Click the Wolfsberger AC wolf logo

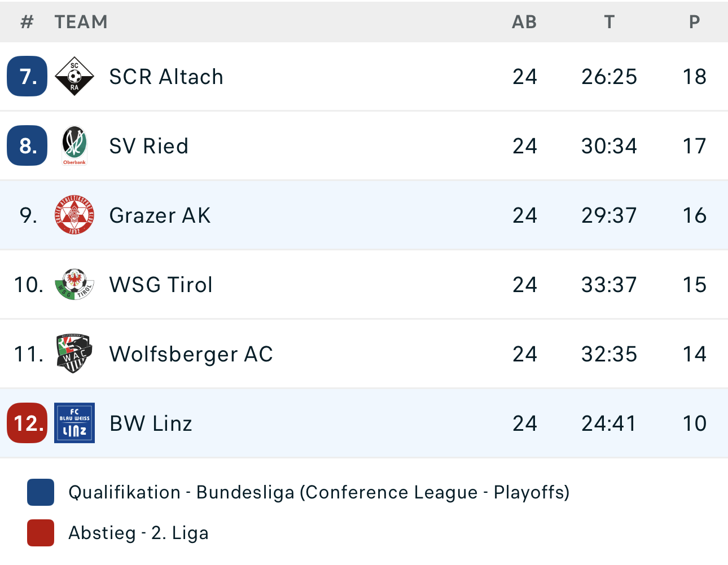[74, 354]
